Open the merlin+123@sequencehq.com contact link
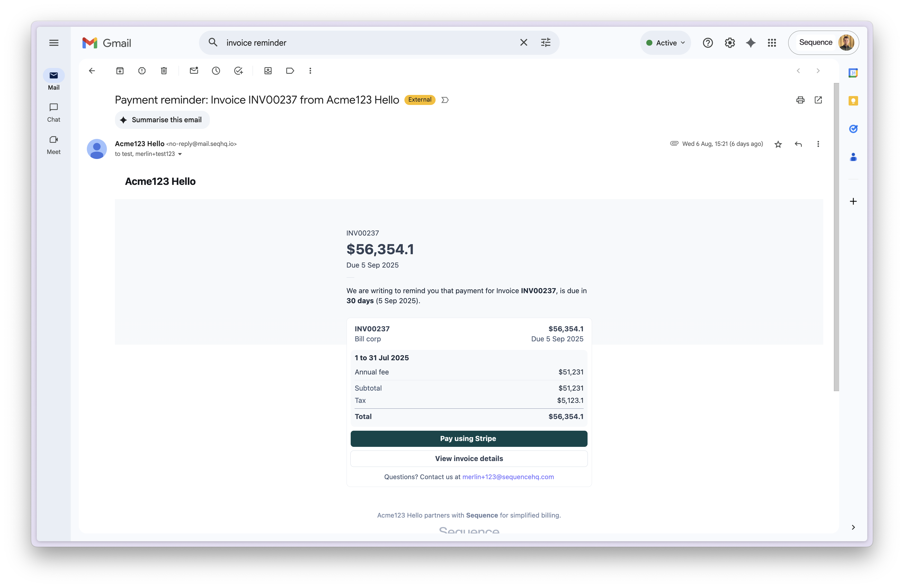Viewport: 904px width, 588px height. click(x=508, y=477)
